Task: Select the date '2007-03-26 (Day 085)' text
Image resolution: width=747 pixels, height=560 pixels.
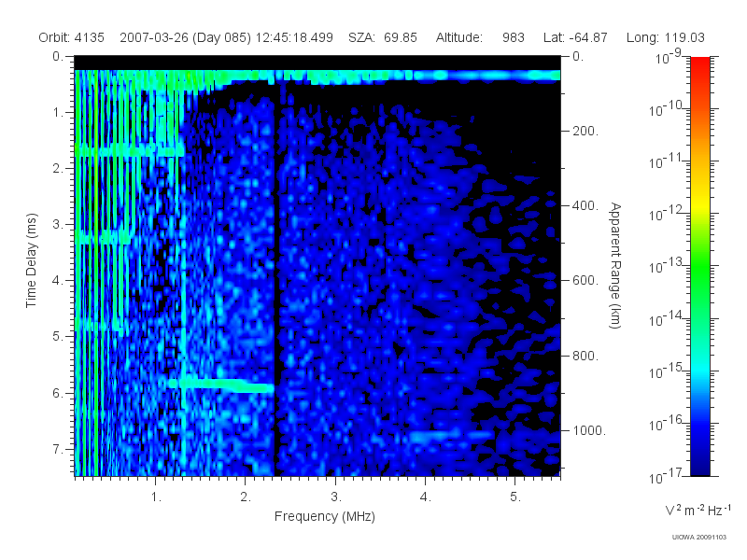Action: point(185,37)
